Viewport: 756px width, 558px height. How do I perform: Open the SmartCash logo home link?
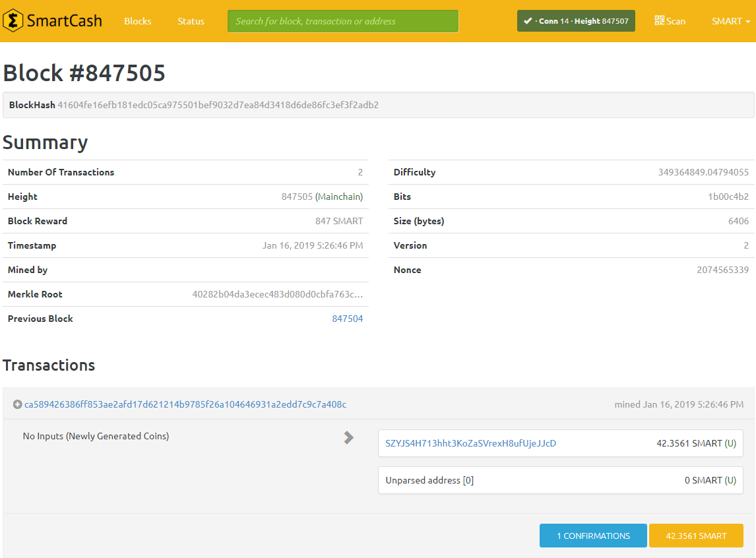click(x=53, y=20)
